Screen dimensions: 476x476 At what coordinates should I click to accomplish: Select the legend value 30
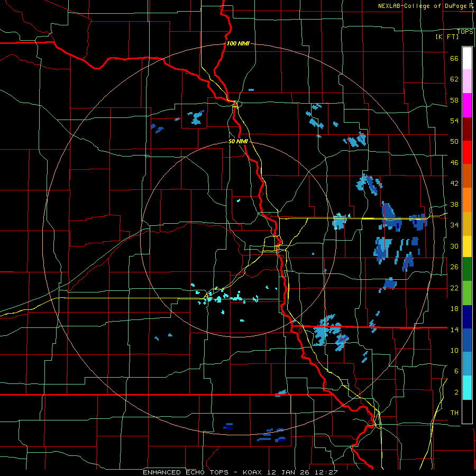tap(454, 246)
